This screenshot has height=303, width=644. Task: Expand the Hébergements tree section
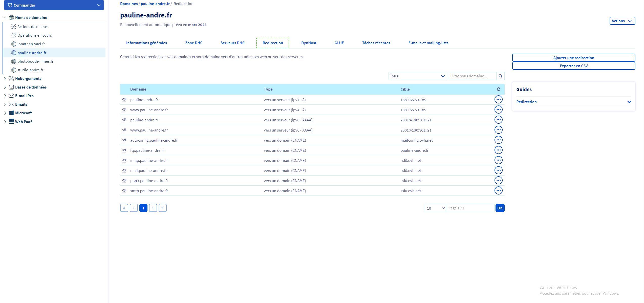point(5,79)
